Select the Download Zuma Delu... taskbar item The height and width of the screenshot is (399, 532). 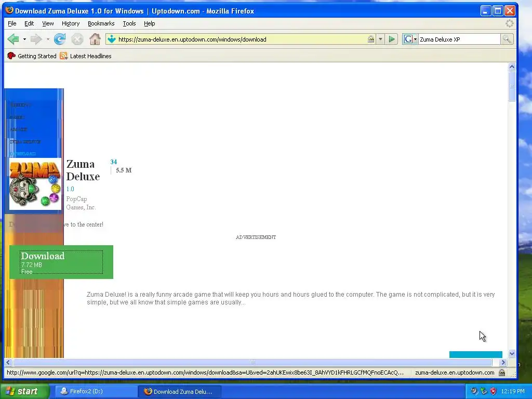pyautogui.click(x=180, y=392)
